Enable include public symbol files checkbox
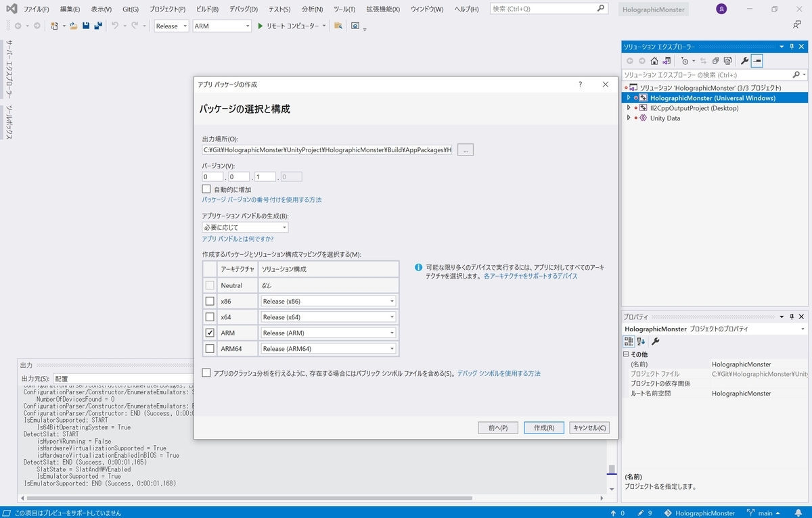Image resolution: width=812 pixels, height=518 pixels. pyautogui.click(x=206, y=373)
